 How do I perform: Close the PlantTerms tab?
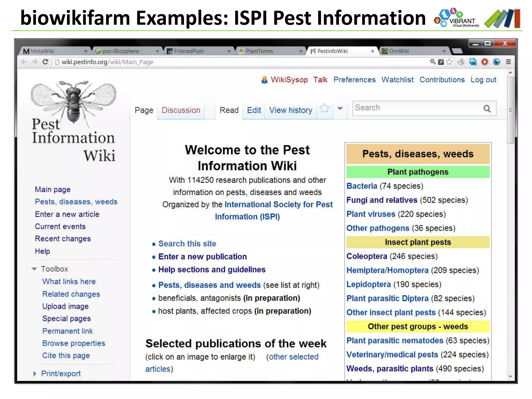pyautogui.click(x=301, y=51)
